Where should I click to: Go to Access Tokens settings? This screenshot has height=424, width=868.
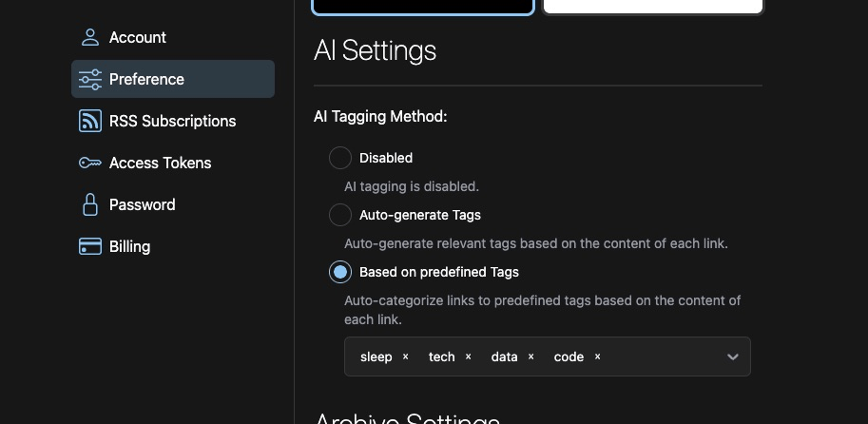coord(160,163)
